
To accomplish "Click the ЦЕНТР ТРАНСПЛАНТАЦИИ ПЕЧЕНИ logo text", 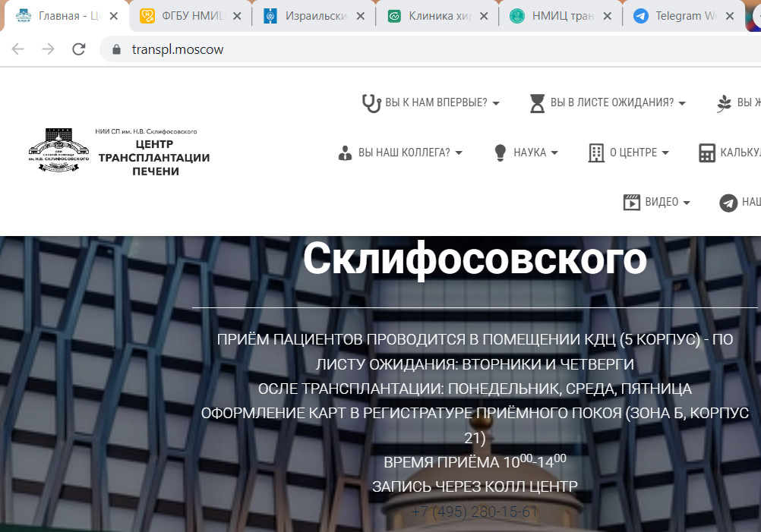I will pyautogui.click(x=154, y=158).
